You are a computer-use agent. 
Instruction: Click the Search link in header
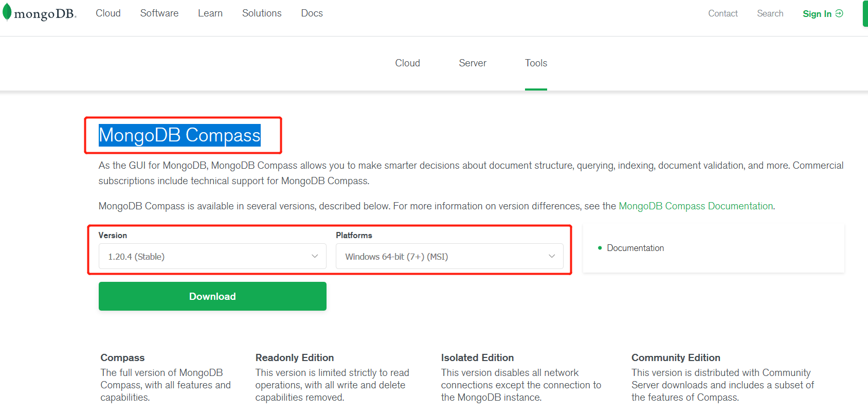click(x=770, y=13)
